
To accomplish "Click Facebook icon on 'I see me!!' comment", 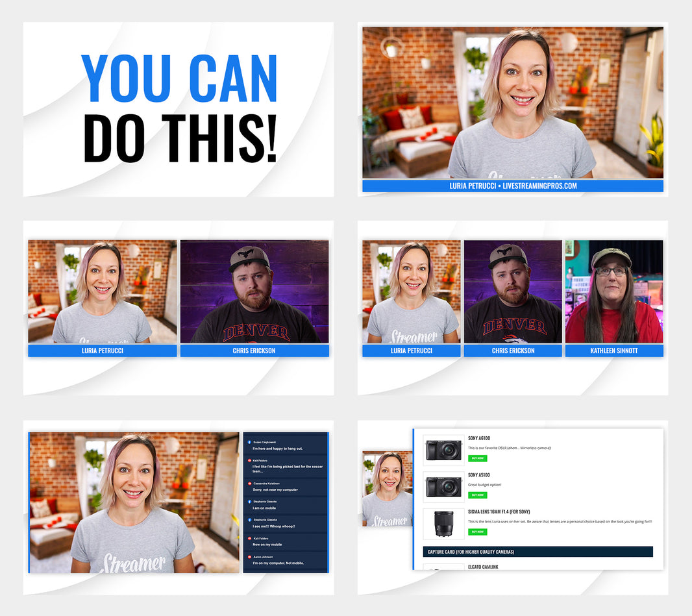I will click(x=249, y=520).
